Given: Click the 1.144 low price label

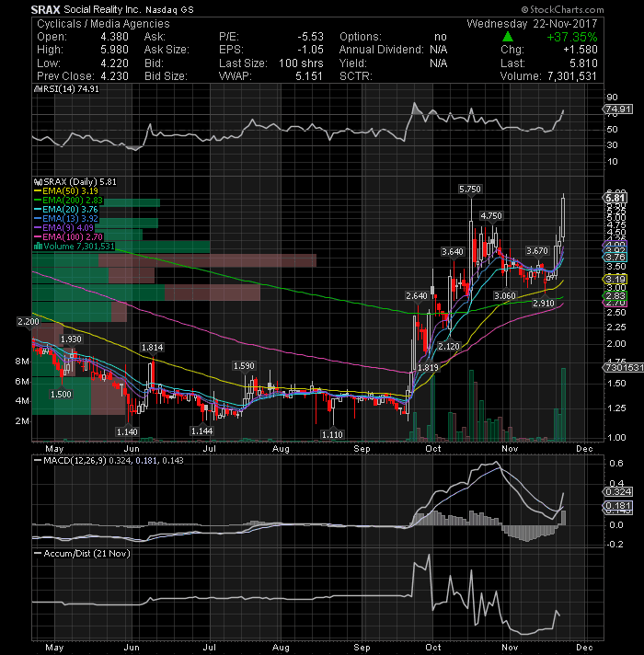Looking at the screenshot, I should coord(201,431).
